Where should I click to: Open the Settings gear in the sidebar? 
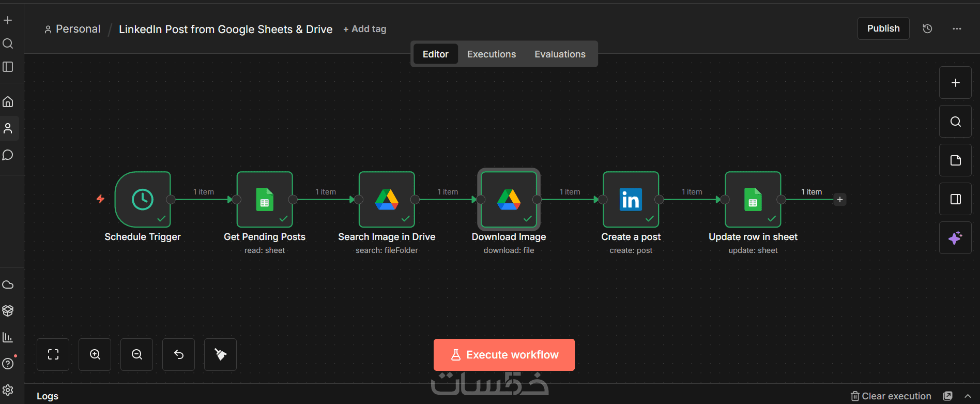pyautogui.click(x=8, y=390)
